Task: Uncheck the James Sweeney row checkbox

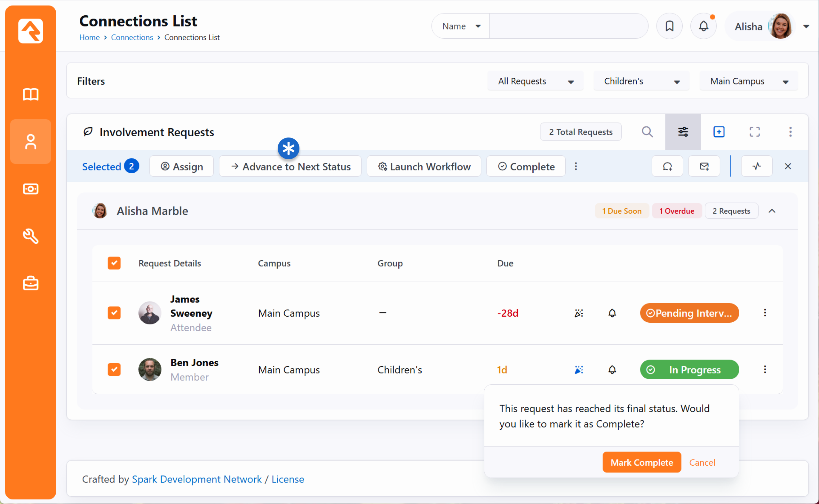Action: pyautogui.click(x=114, y=313)
